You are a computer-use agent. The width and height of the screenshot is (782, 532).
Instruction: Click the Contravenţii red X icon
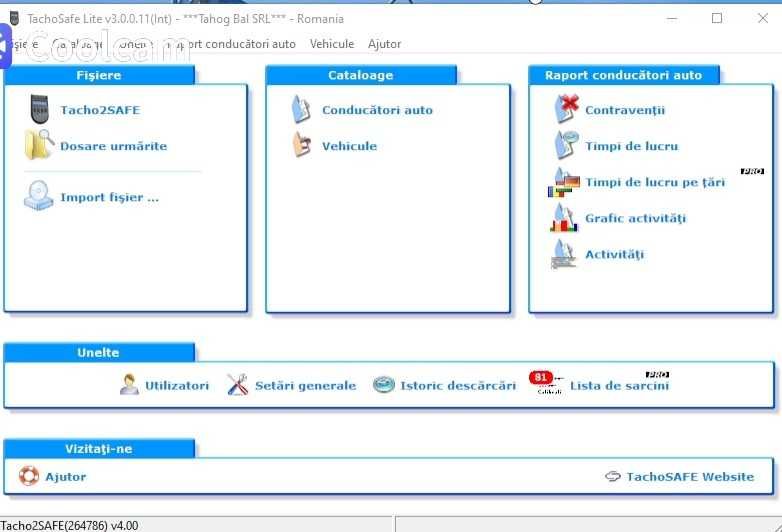click(x=566, y=108)
